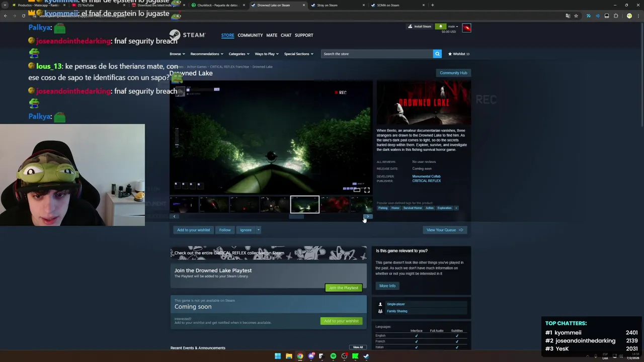Open Spotify from the taskbar
Screen dimensions: 644x362
[333, 356]
